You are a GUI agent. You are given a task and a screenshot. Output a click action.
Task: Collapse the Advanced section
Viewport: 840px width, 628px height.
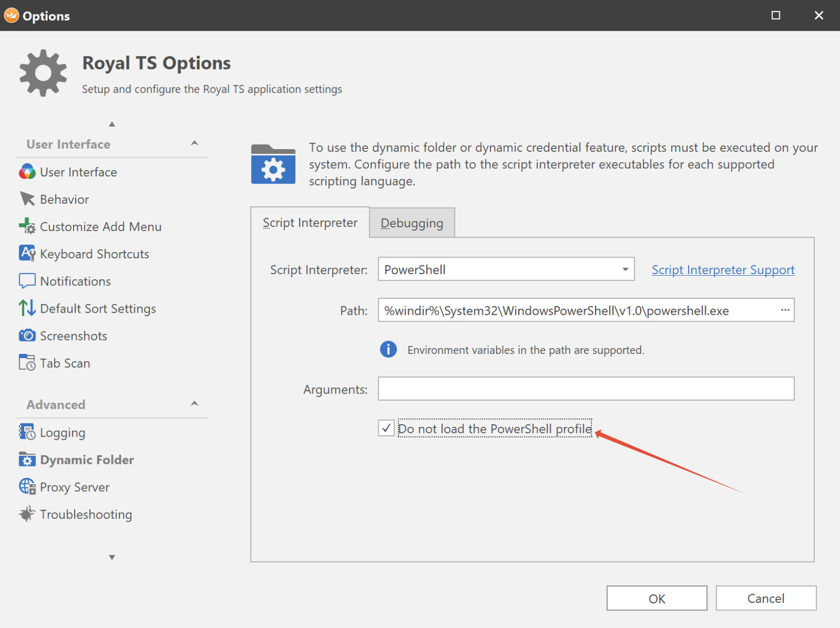195,404
